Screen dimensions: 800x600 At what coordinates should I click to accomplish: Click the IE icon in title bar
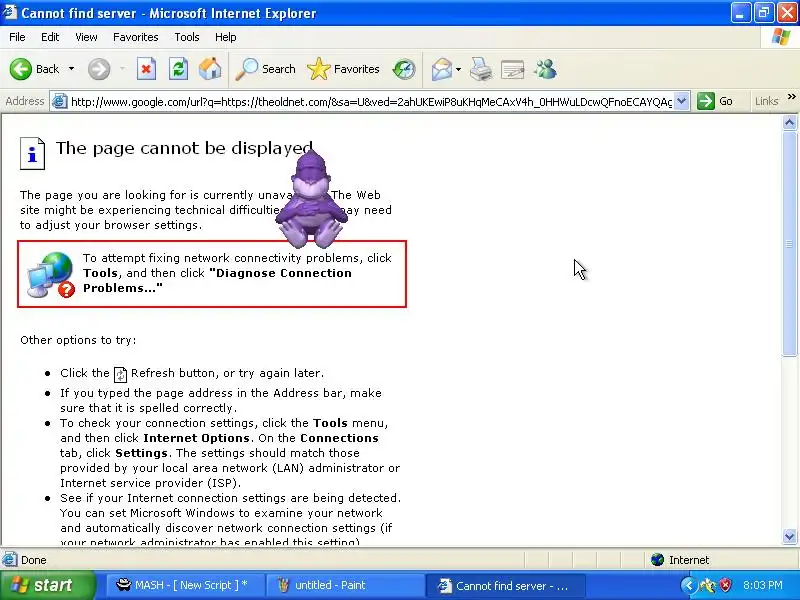10,12
